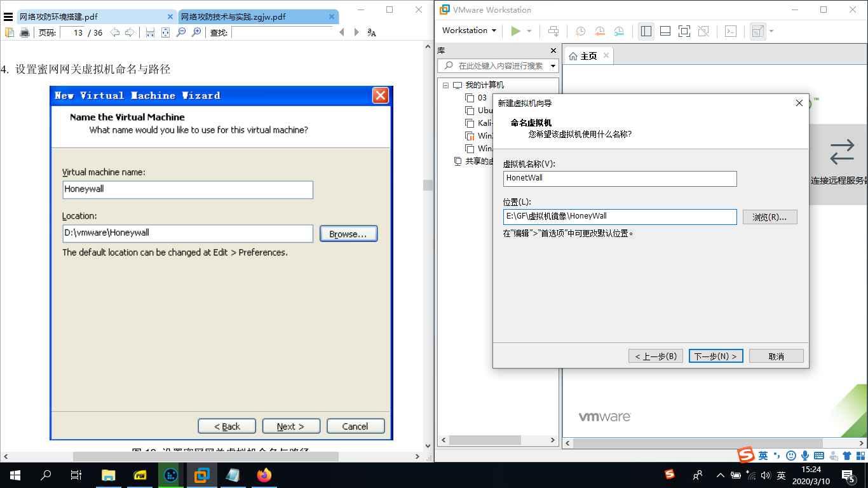Image resolution: width=868 pixels, height=488 pixels.
Task: Click the 下一步(N) next button
Action: tap(715, 356)
